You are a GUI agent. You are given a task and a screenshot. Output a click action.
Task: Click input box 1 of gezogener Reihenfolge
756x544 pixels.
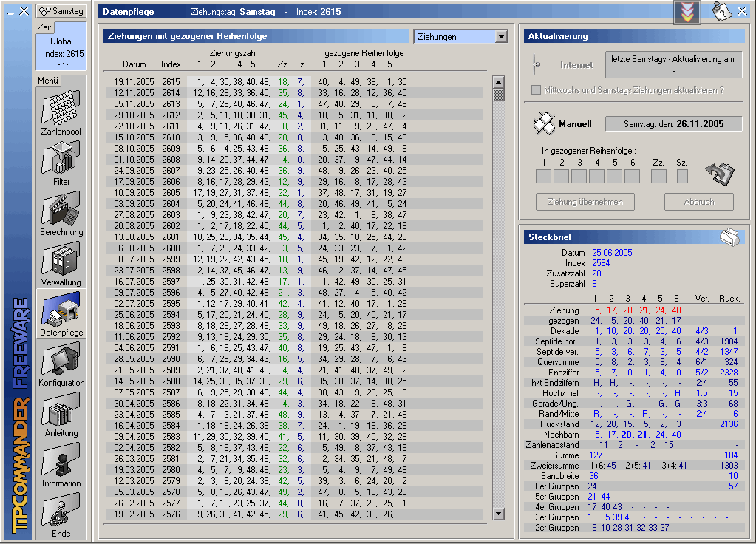pyautogui.click(x=543, y=176)
